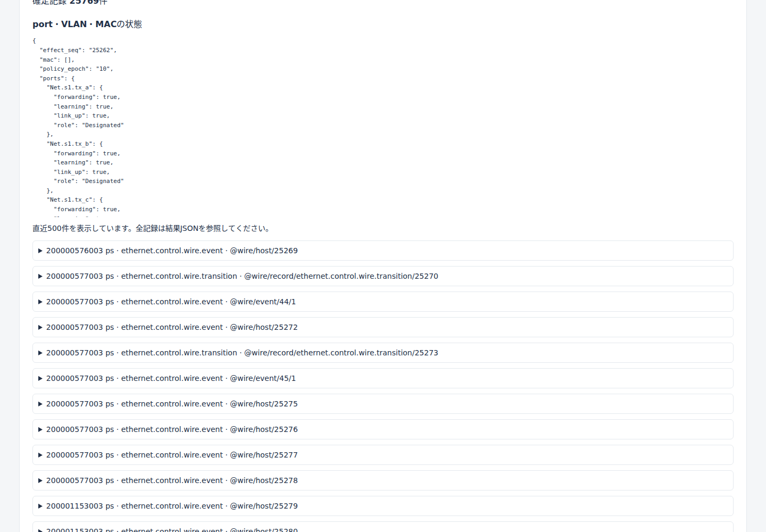Image resolution: width=766 pixels, height=532 pixels.
Task: Open the @wire/event/45/1 entry
Action: coord(382,378)
